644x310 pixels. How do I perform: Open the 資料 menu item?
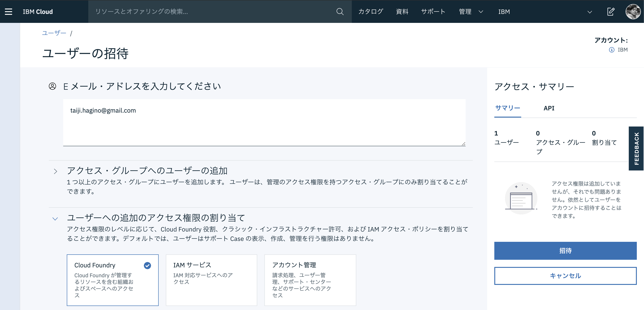[x=402, y=11]
